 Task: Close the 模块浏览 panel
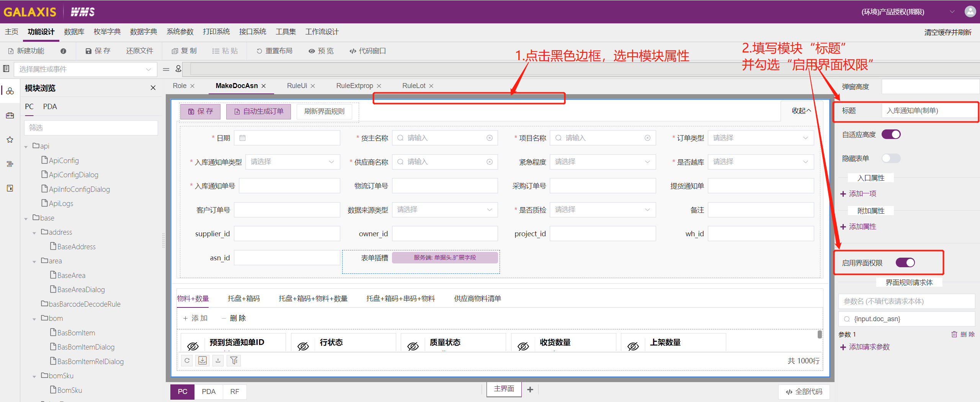point(153,88)
